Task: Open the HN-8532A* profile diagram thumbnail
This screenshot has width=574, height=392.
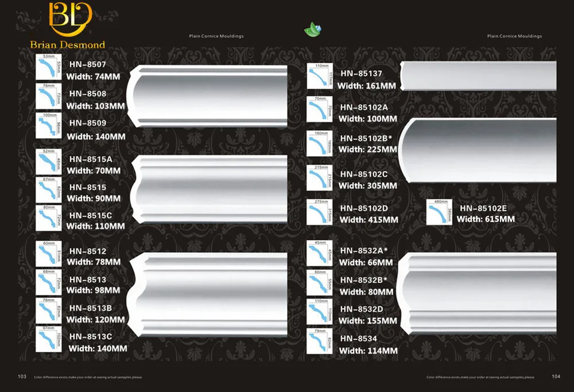Action: 320,253
